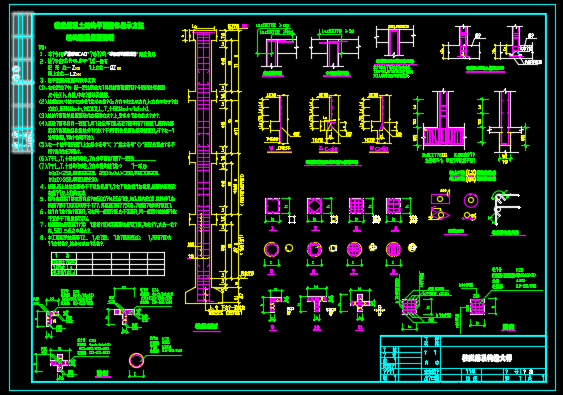Select the square section with diamond-shaped stirrup
Viewport: 563px width, 395px height.
click(x=315, y=206)
